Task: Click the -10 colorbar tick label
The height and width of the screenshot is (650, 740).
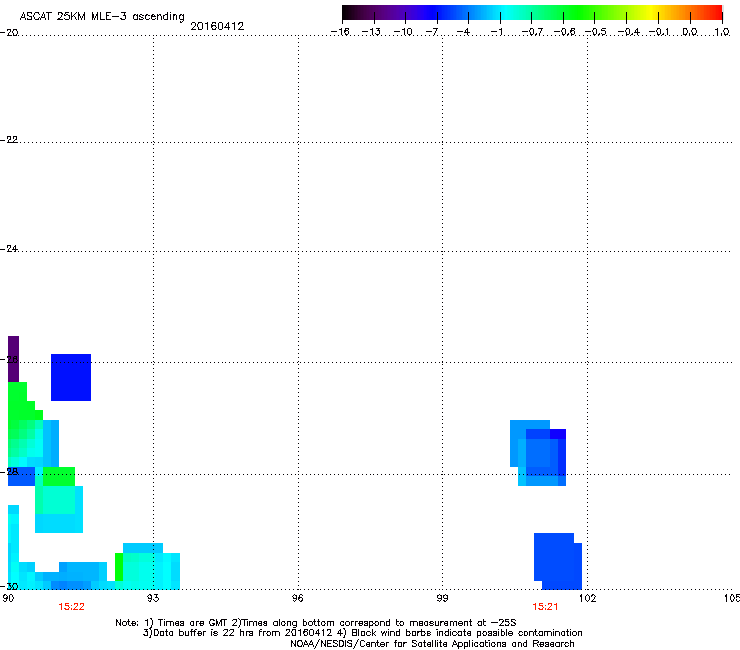Action: tap(403, 32)
